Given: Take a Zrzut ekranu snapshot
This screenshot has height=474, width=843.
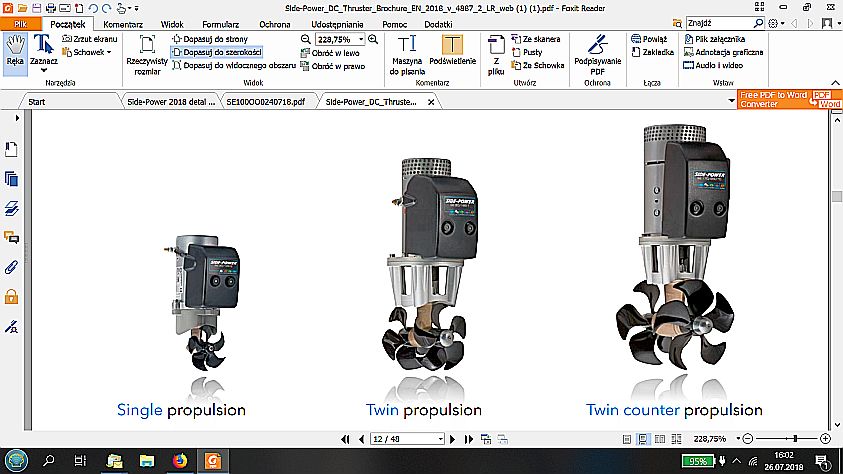Looking at the screenshot, I should (89, 39).
